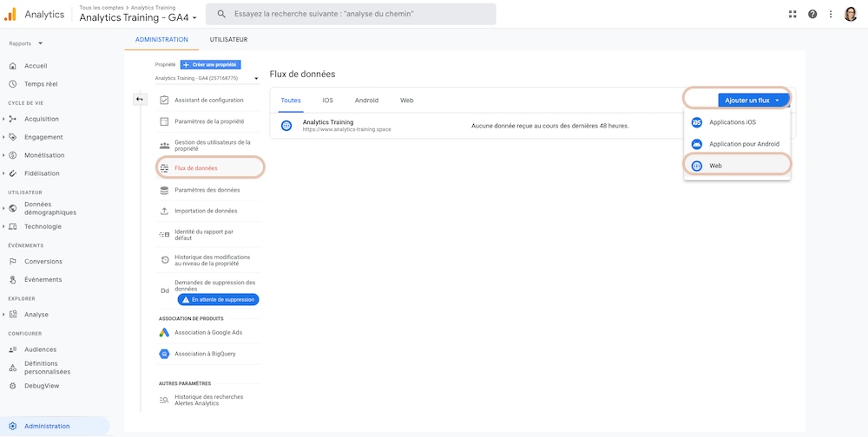Select the Android streams tab
The width and height of the screenshot is (868, 437).
366,101
